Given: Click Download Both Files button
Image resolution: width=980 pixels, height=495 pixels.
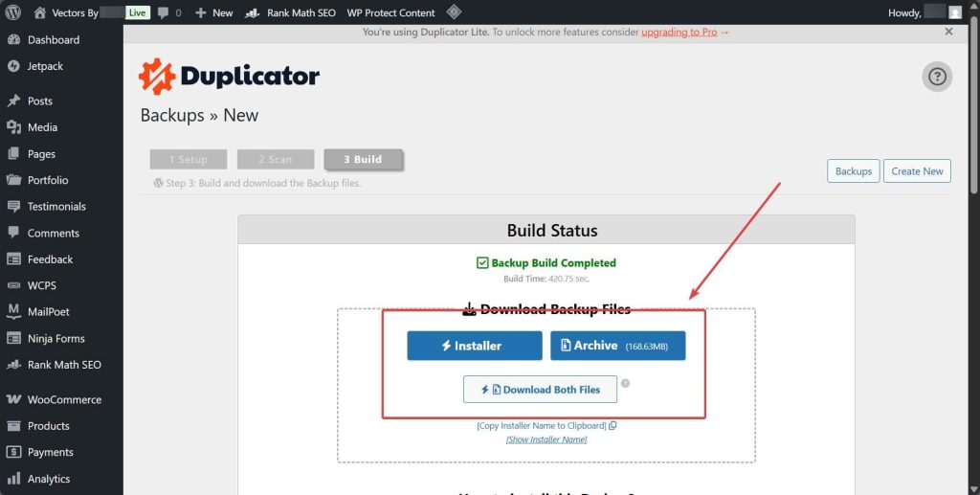Looking at the screenshot, I should coord(540,390).
